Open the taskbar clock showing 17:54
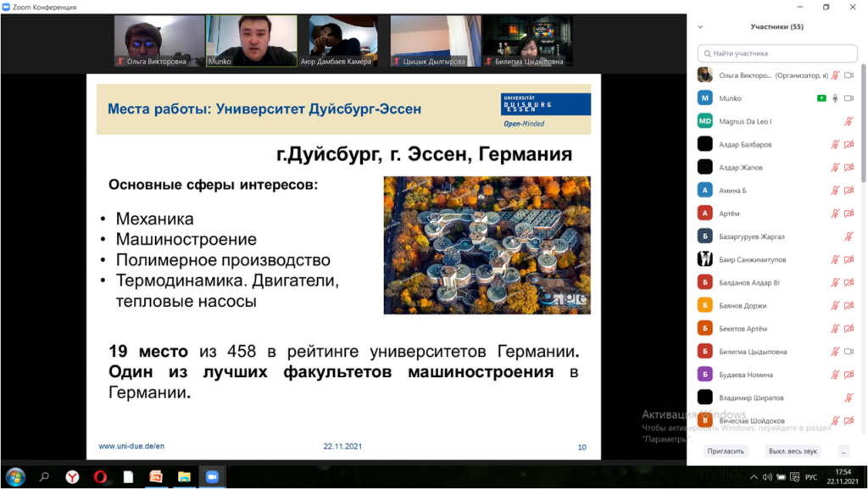 coord(843,477)
